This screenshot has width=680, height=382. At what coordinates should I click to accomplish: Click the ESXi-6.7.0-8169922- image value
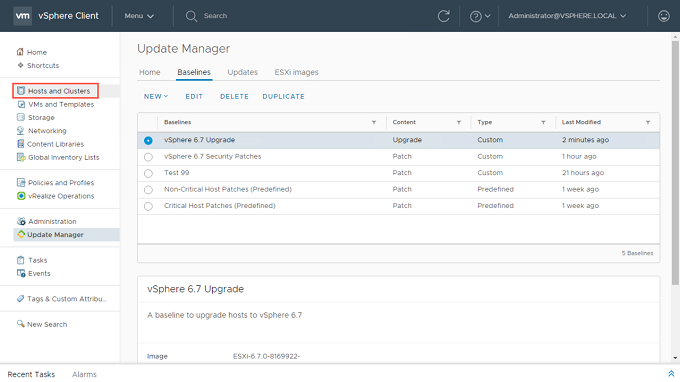pyautogui.click(x=266, y=356)
